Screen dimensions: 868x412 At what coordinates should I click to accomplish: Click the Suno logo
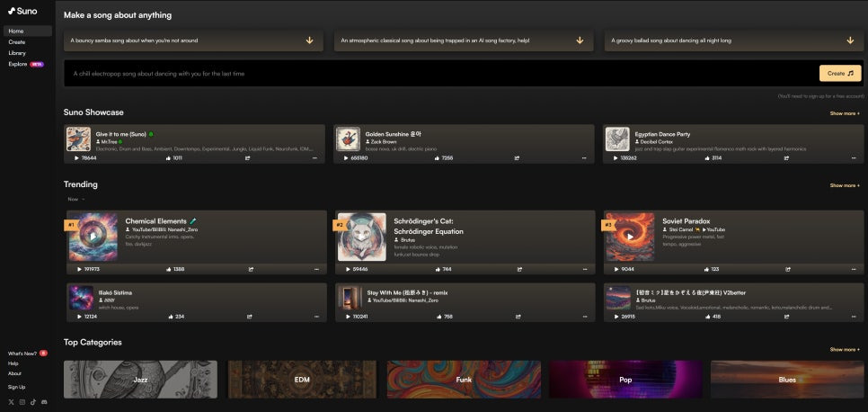[22, 11]
